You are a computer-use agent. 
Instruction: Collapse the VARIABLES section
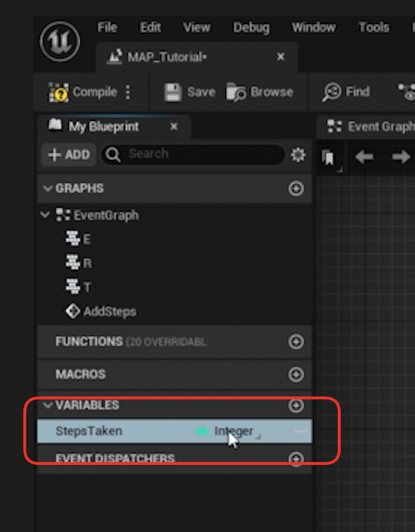(47, 404)
